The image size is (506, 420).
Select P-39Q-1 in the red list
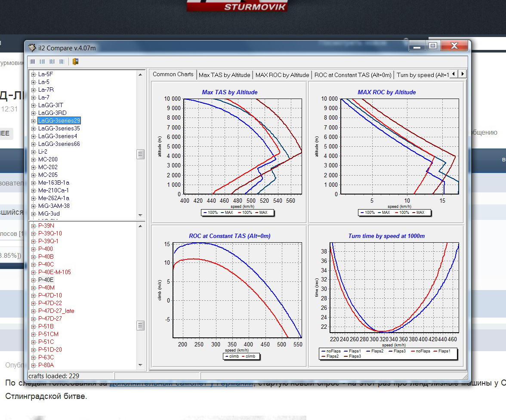pos(48,241)
